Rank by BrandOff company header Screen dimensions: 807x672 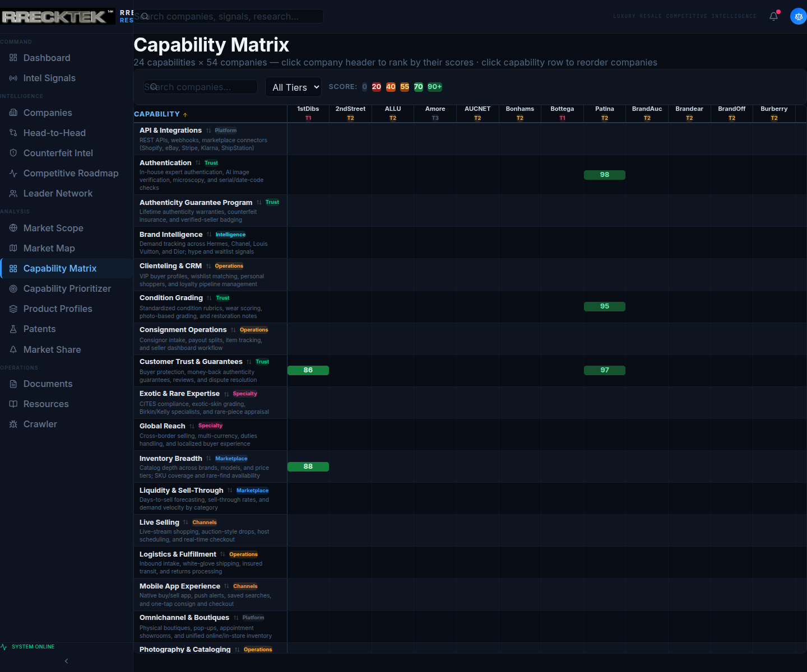pyautogui.click(x=732, y=113)
